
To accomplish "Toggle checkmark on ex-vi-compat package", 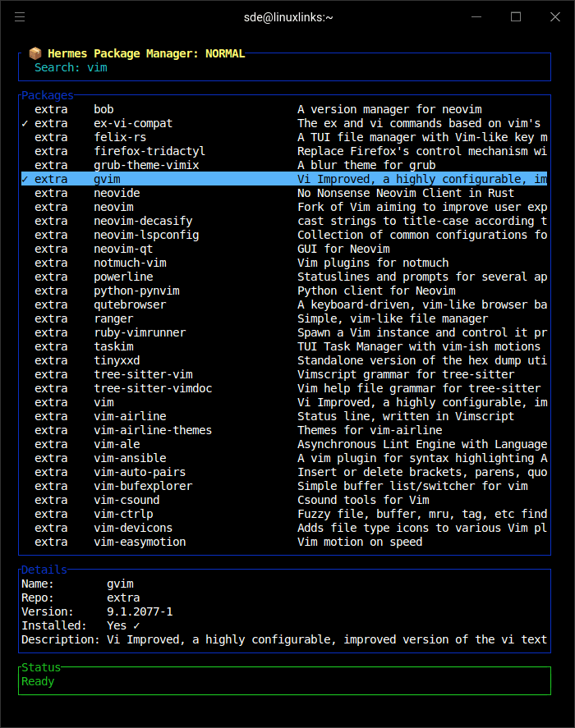I will click(25, 123).
